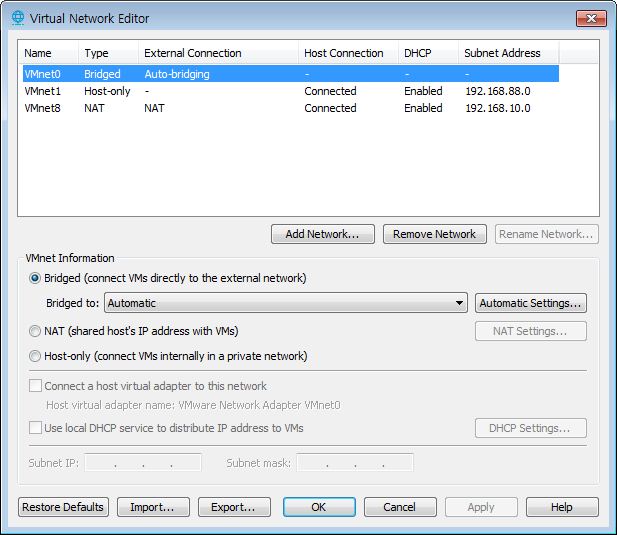Select the VMnet8 network row
Screen dimensions: 617x535
coord(291,108)
